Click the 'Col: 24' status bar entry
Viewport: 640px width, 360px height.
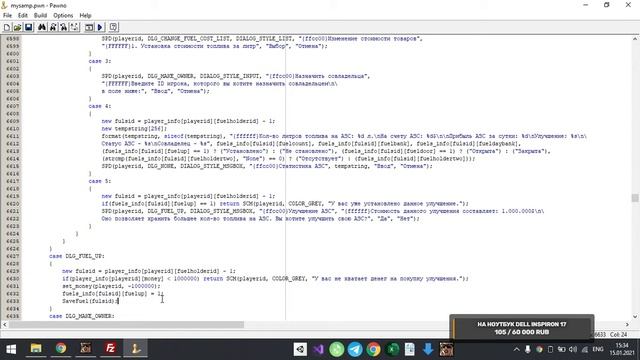pyautogui.click(x=619, y=334)
